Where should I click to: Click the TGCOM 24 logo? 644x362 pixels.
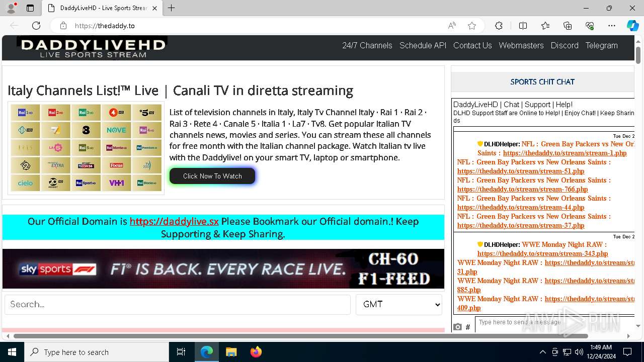[86, 165]
